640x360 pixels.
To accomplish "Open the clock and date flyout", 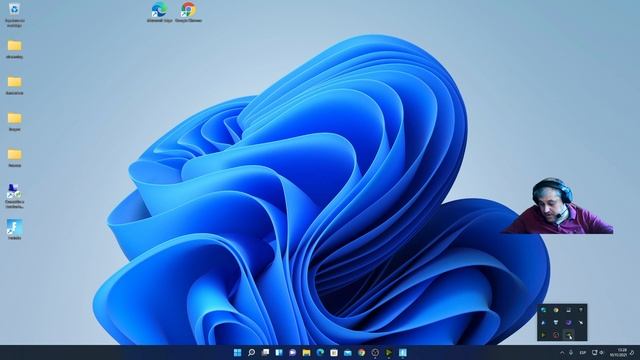I will [x=618, y=353].
